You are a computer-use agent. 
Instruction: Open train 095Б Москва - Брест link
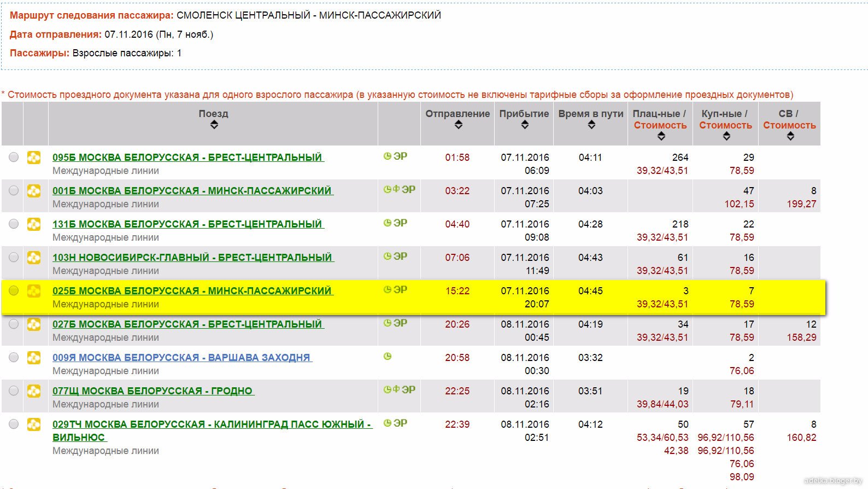click(x=188, y=158)
